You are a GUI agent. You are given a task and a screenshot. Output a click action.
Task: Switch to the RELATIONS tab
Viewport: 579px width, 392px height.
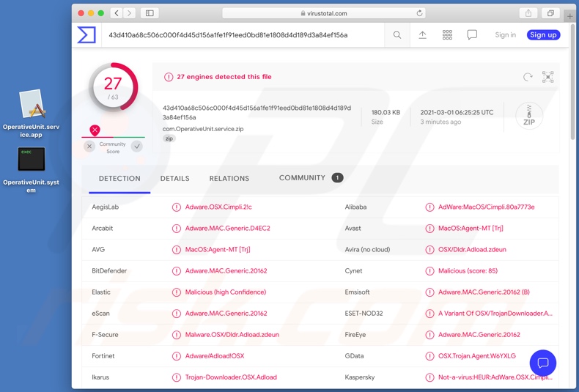click(229, 178)
